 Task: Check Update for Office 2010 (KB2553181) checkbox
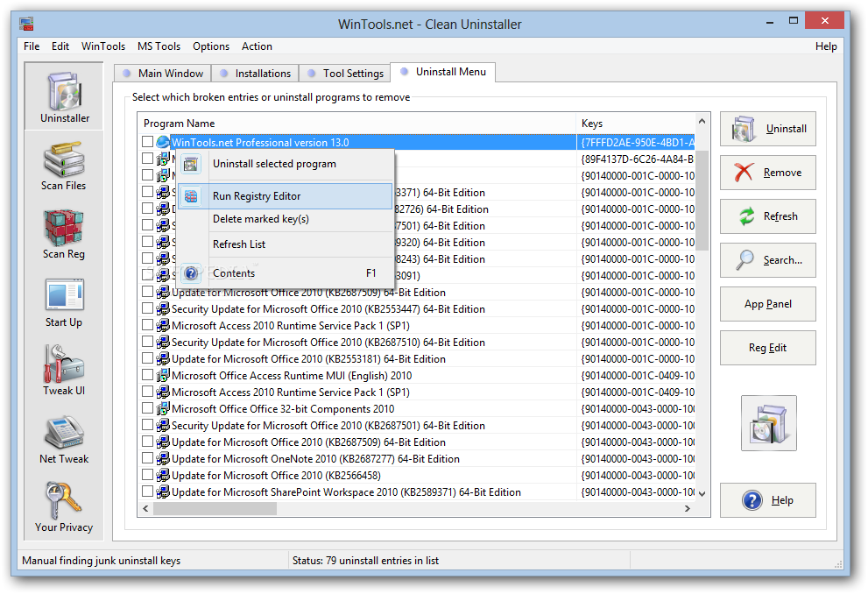pyautogui.click(x=147, y=358)
